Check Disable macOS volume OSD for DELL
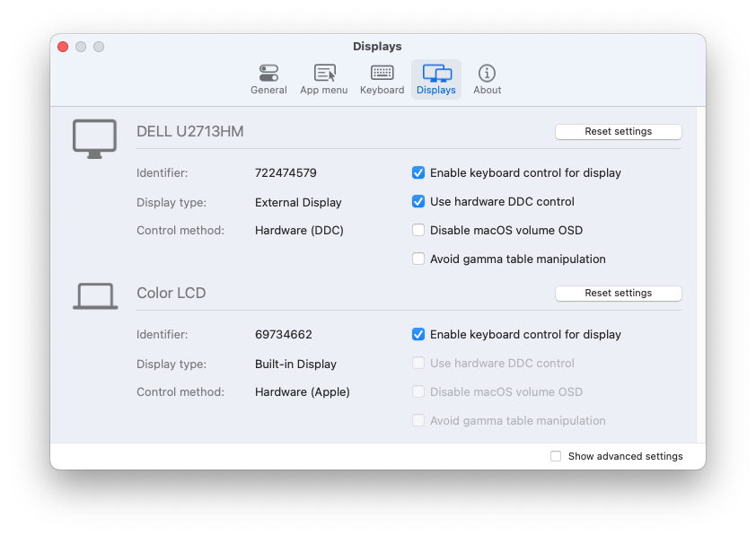The height and width of the screenshot is (536, 756). coord(418,230)
